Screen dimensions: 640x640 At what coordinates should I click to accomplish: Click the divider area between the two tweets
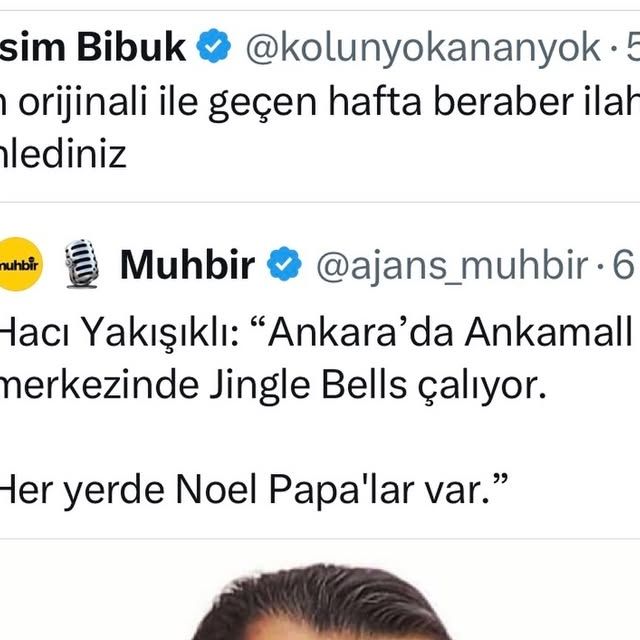point(320,202)
